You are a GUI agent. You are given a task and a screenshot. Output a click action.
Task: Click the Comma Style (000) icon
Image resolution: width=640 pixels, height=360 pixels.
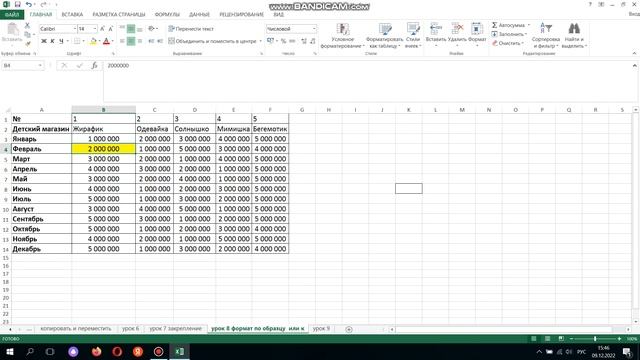[292, 41]
